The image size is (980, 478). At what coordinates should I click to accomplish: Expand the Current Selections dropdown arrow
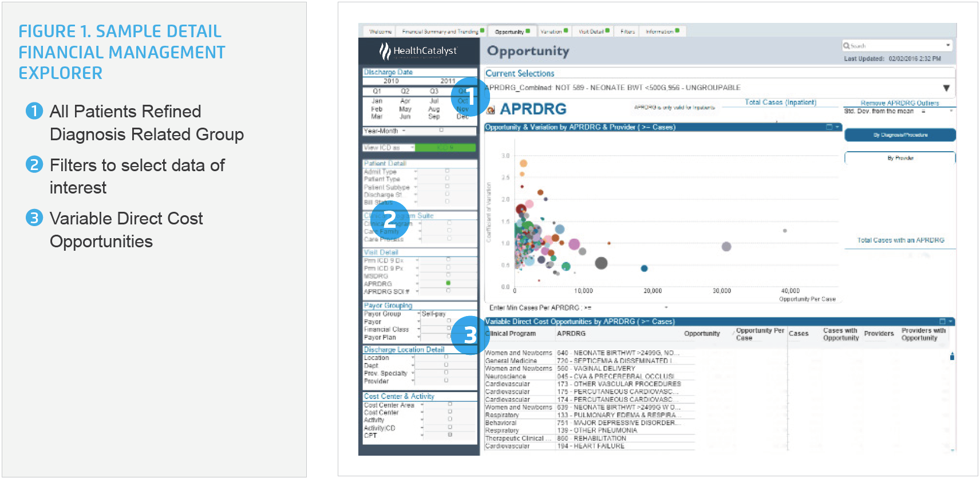946,88
